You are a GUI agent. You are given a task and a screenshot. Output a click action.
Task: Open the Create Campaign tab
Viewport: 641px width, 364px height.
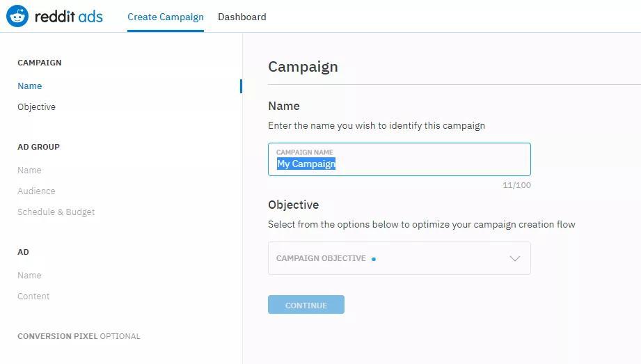tap(166, 17)
